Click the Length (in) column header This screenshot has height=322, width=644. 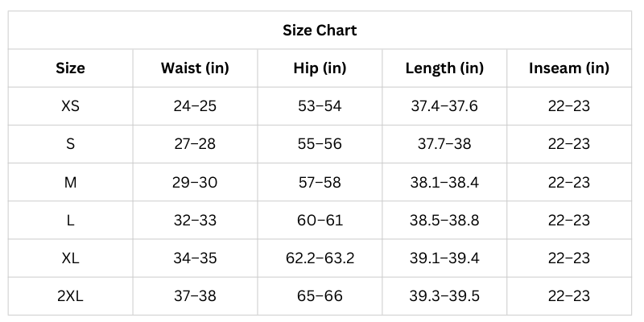click(444, 68)
